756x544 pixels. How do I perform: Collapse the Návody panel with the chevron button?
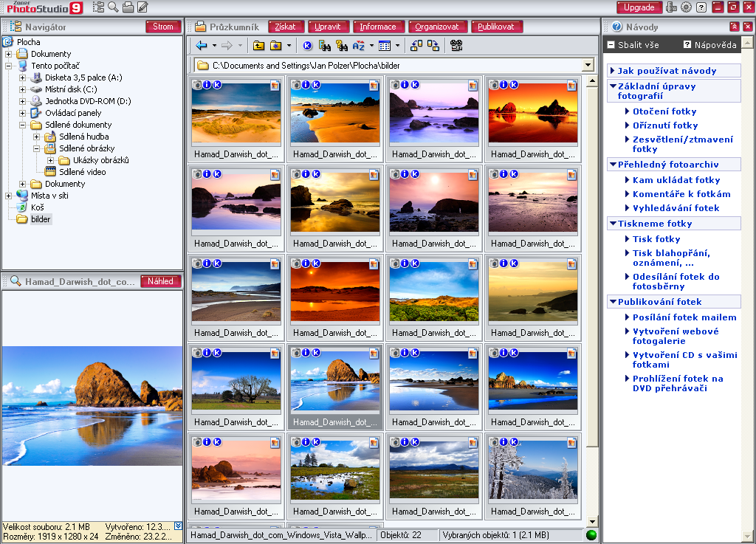click(x=734, y=27)
